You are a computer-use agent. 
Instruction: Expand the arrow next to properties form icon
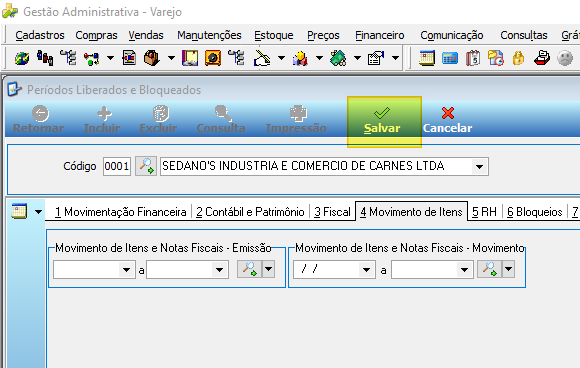(395, 58)
